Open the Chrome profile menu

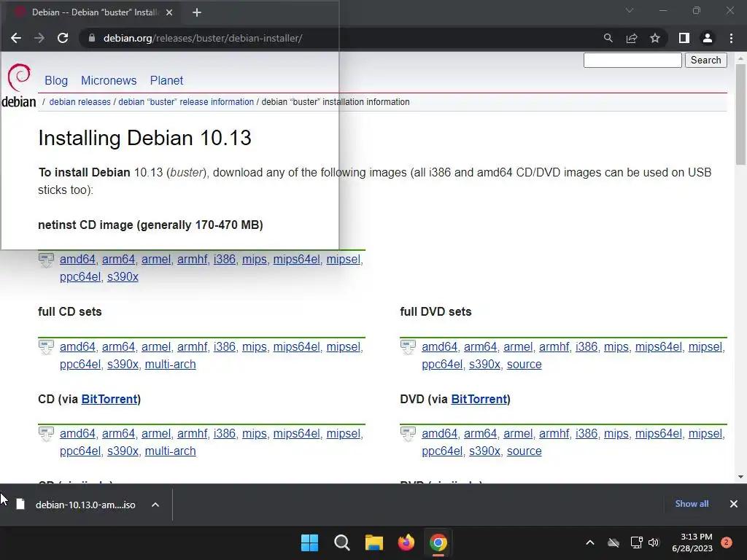click(x=708, y=38)
